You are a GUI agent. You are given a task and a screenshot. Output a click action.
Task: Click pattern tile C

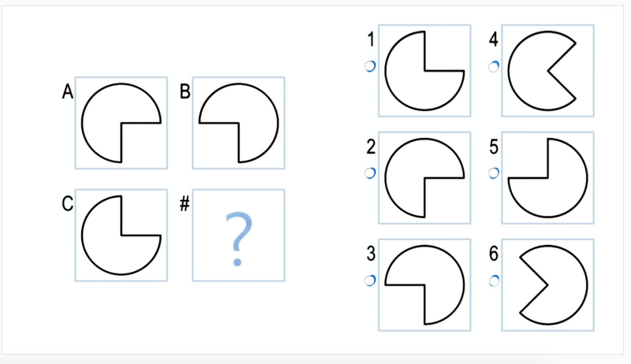click(x=121, y=235)
